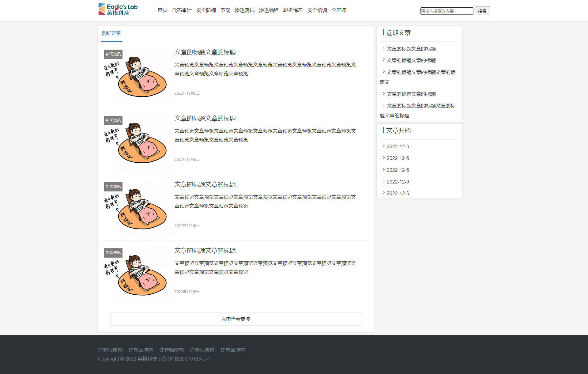588x374 pixels.
Task: Switch to the 最新文章 tab
Action: [111, 33]
